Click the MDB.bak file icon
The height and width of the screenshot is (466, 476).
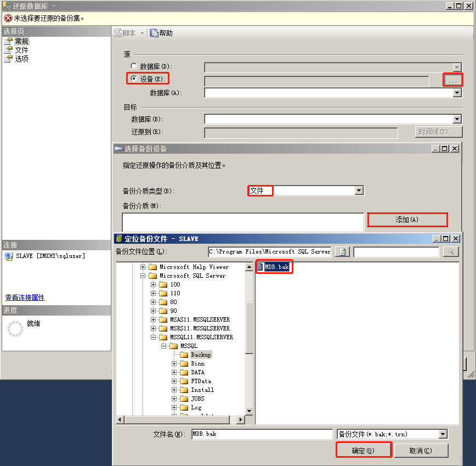pyautogui.click(x=260, y=267)
